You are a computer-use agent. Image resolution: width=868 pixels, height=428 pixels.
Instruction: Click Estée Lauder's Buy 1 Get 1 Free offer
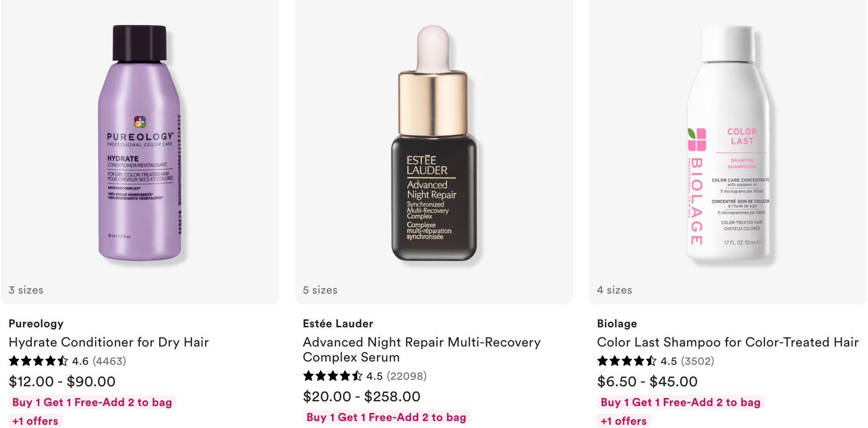point(386,417)
